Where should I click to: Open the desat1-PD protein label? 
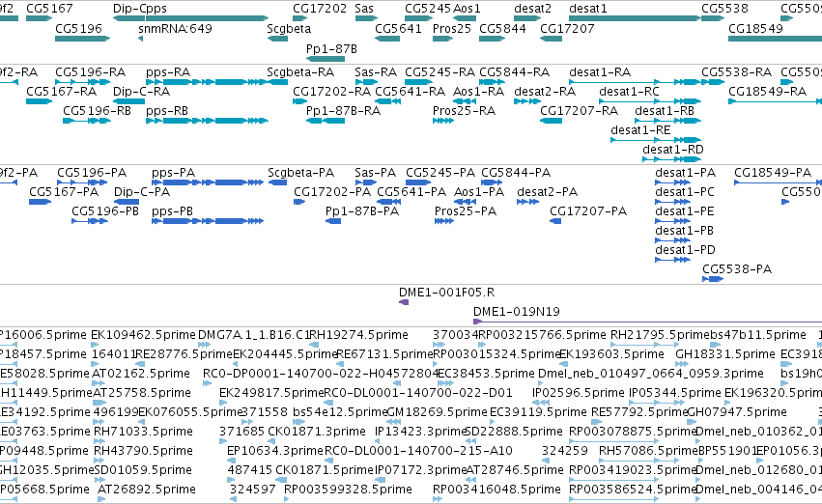[x=685, y=250]
